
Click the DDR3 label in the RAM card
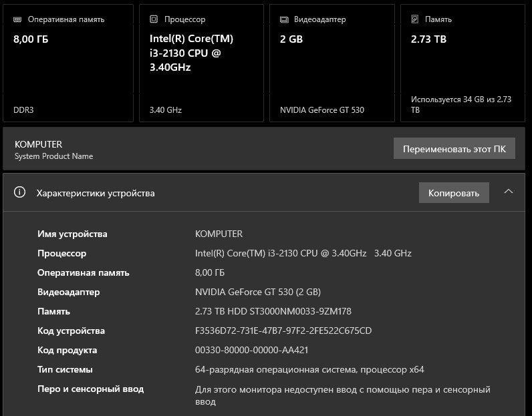point(23,110)
